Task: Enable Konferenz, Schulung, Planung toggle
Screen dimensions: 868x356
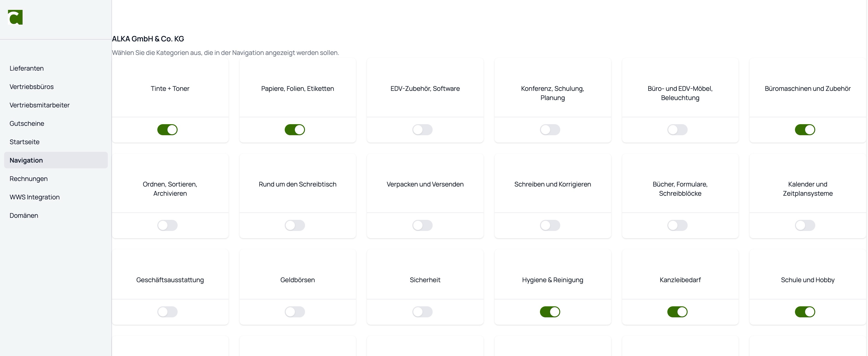Action: [x=550, y=130]
